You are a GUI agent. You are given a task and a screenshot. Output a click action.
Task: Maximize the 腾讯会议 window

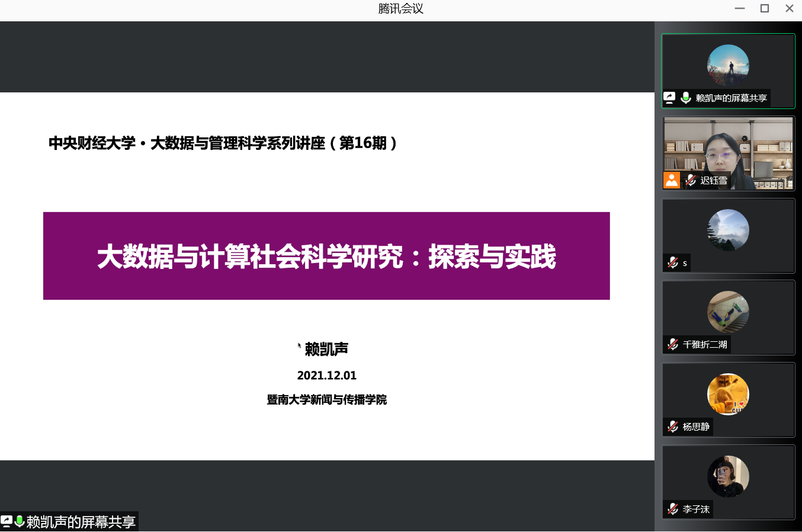pyautogui.click(x=765, y=8)
